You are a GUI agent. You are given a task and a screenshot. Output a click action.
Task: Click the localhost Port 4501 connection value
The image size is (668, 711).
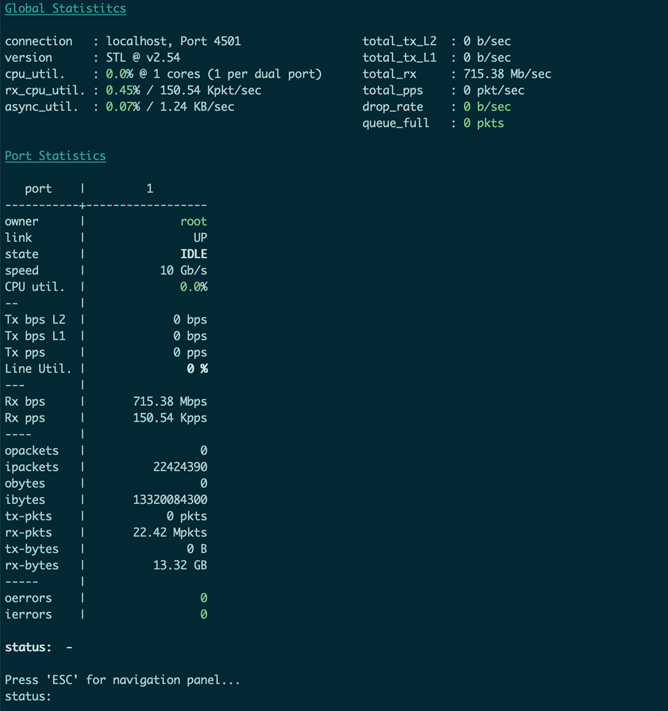[173, 41]
